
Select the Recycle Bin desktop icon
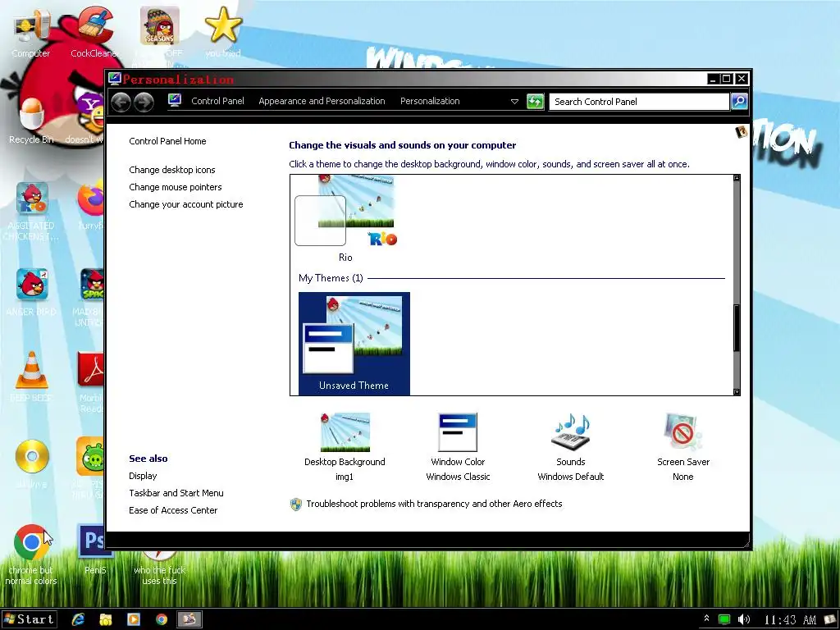31,113
